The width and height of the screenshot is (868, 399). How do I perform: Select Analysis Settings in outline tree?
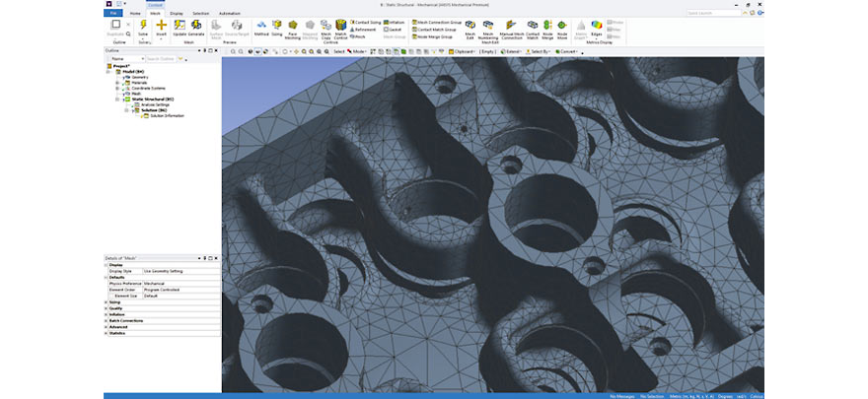pos(155,105)
